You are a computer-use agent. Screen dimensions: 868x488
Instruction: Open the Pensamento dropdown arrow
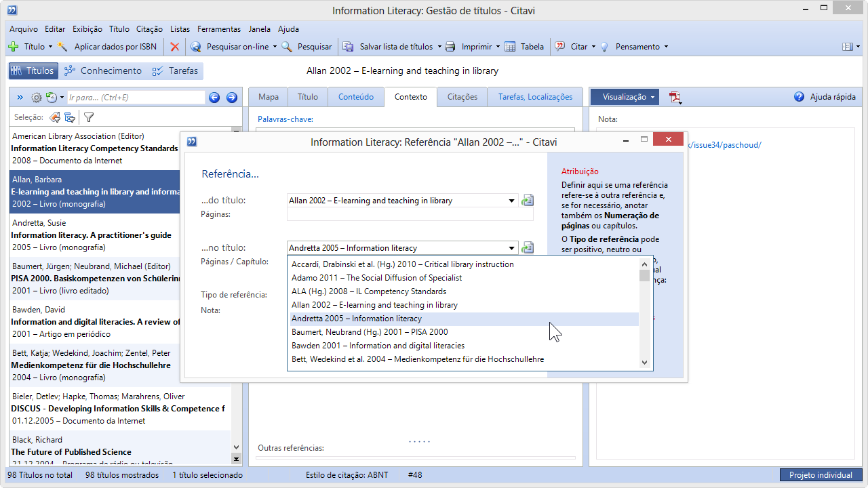pos(666,47)
